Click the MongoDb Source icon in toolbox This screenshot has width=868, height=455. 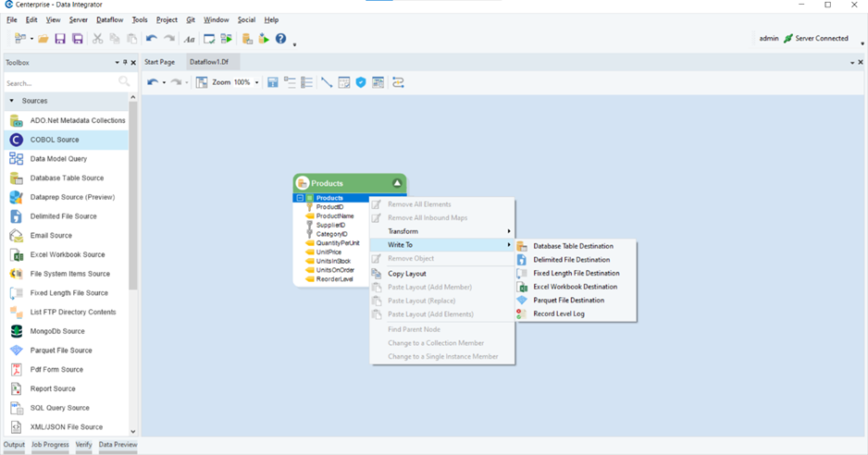[16, 331]
